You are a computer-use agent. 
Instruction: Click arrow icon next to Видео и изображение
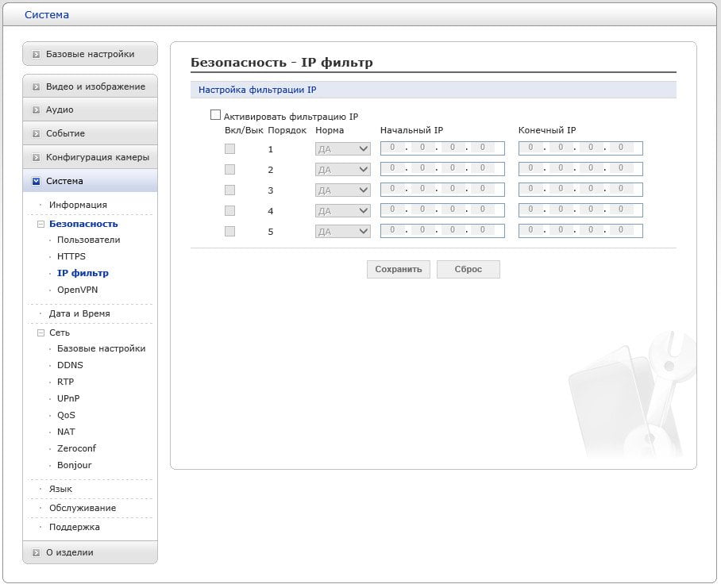pyautogui.click(x=36, y=86)
